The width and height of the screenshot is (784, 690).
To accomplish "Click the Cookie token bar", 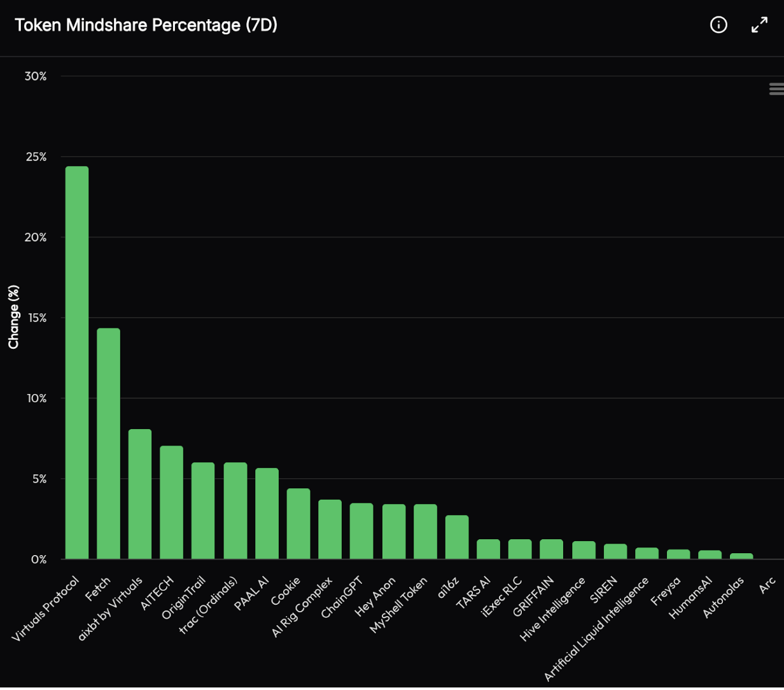I will click(298, 524).
